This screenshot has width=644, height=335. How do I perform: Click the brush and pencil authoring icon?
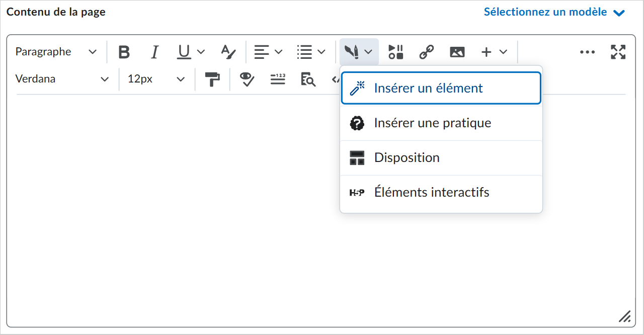point(352,52)
